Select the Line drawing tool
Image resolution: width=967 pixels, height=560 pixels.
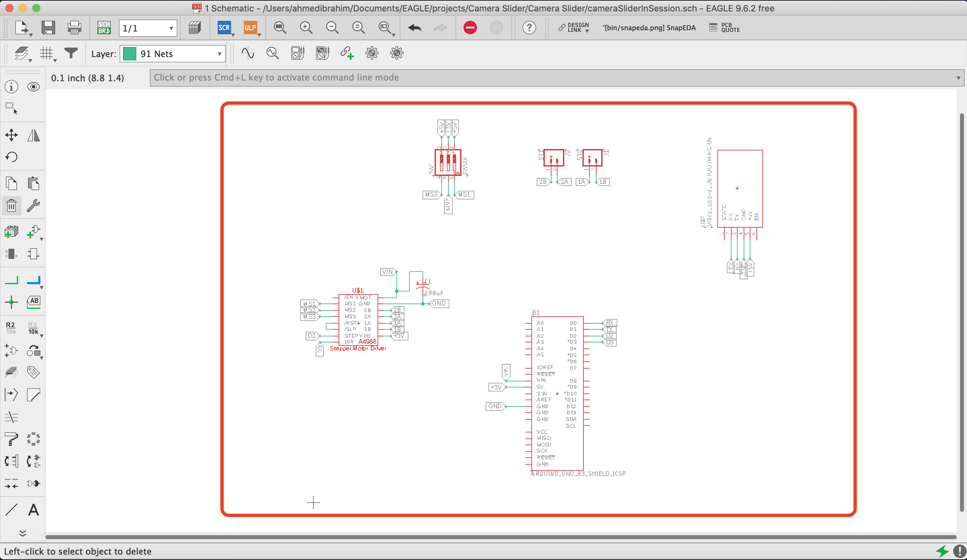(11, 510)
